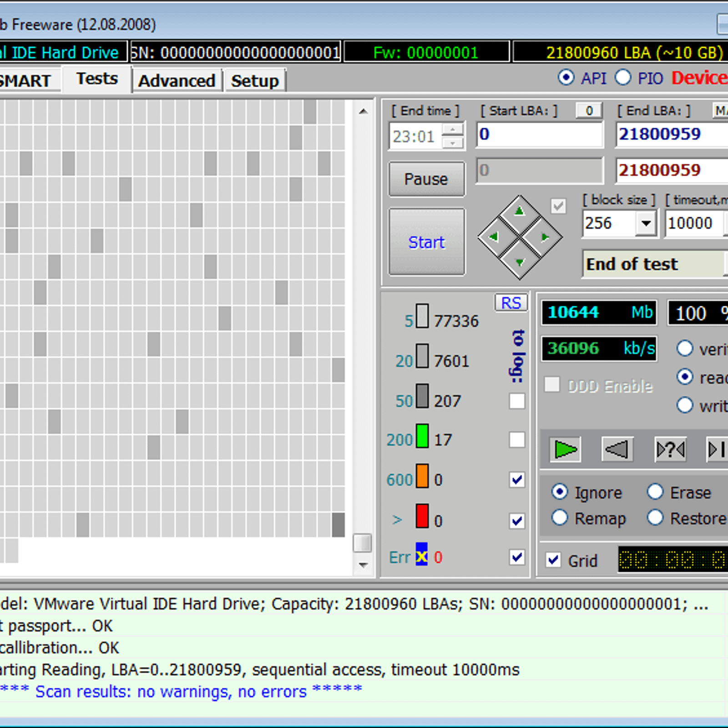The height and width of the screenshot is (728, 728).
Task: Toggle the Grid checkbox
Action: [553, 560]
